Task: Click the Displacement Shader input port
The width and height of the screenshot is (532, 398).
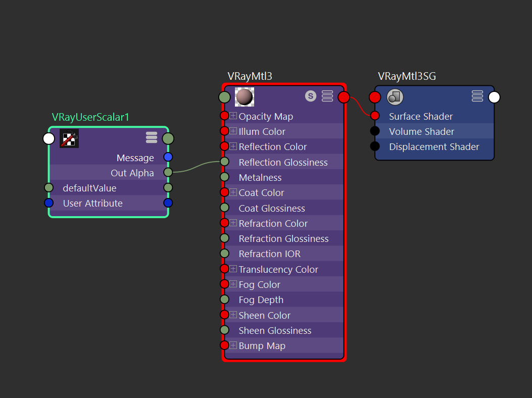Action: coord(375,146)
